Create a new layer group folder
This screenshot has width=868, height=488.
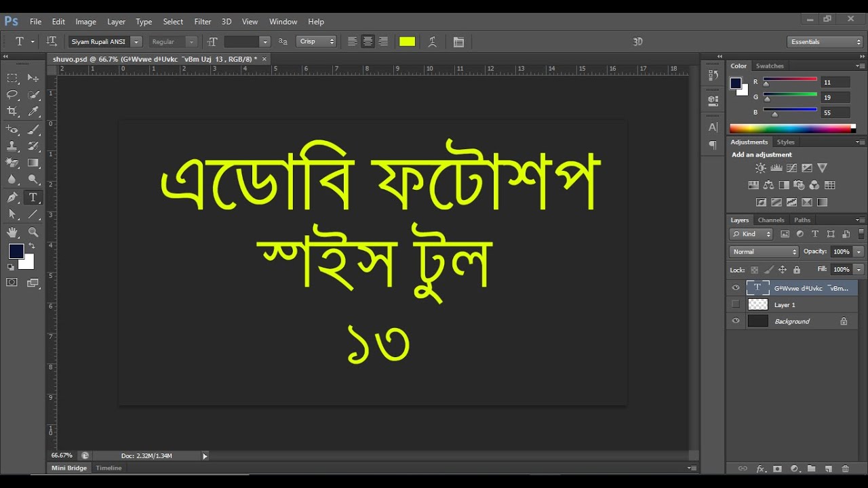click(x=811, y=468)
